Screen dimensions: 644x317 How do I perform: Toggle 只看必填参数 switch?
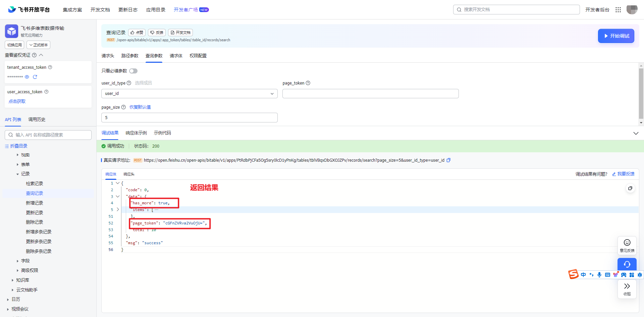pyautogui.click(x=133, y=71)
